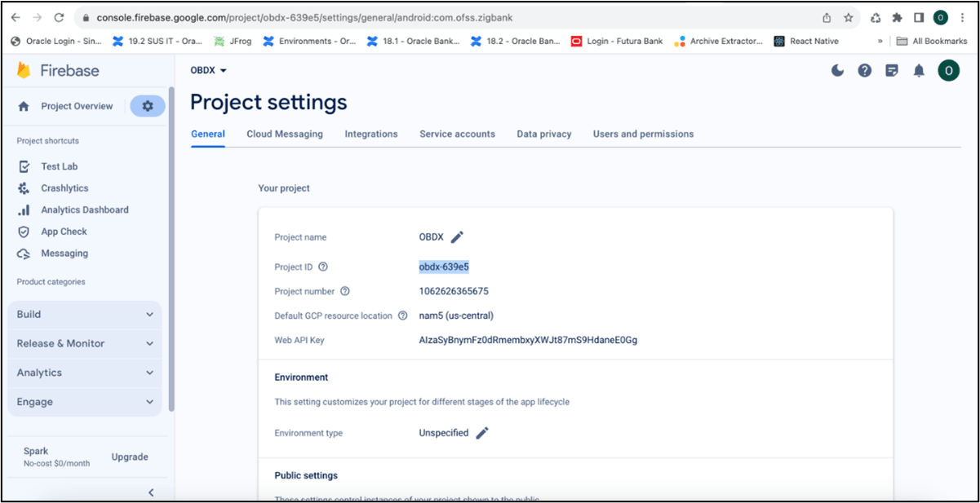Click the nam5 (us-central) location value
This screenshot has height=503, width=980.
coord(456,315)
